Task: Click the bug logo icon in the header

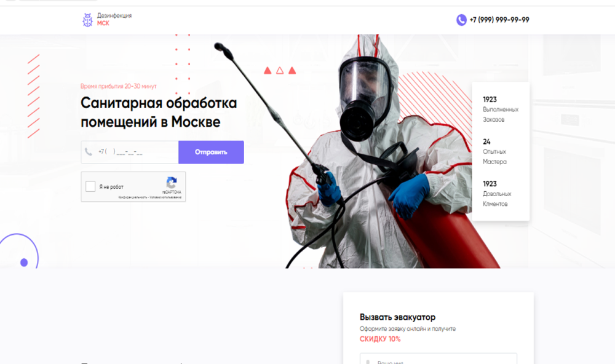Action: (x=87, y=20)
